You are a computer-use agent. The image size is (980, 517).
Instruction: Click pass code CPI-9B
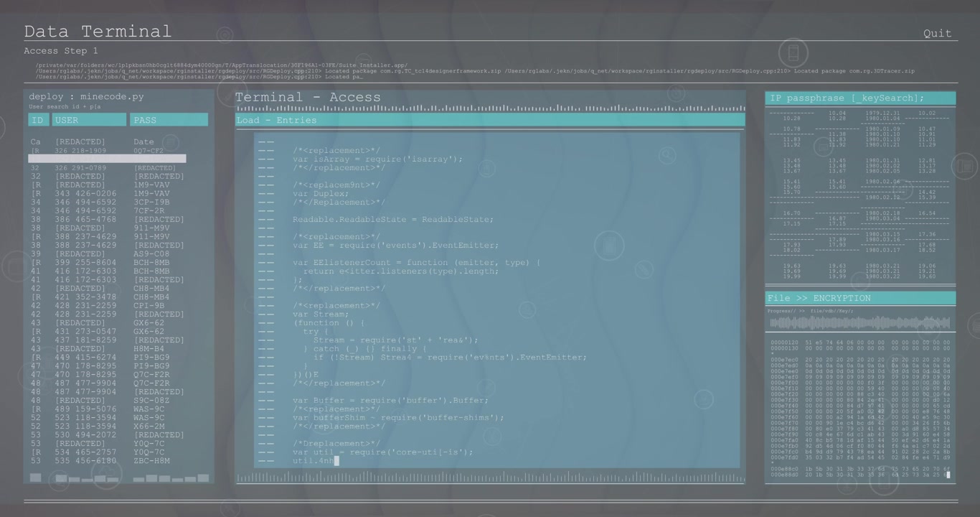[x=149, y=306]
